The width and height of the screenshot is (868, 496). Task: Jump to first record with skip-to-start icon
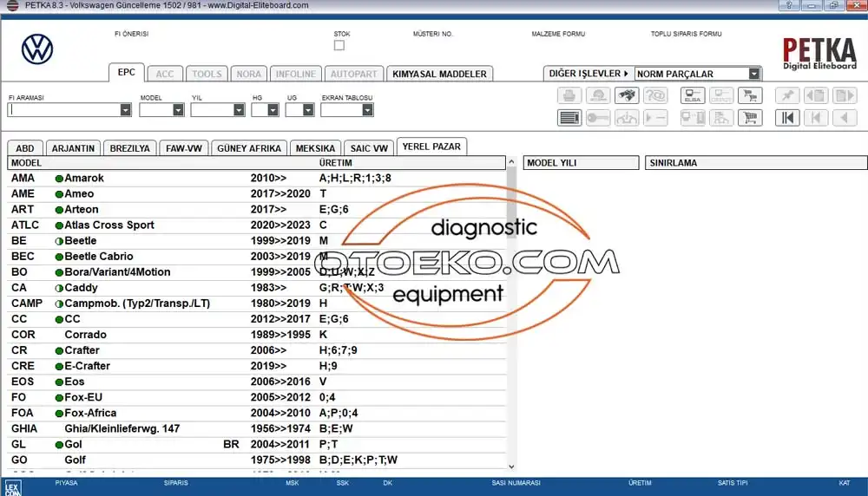pyautogui.click(x=786, y=118)
